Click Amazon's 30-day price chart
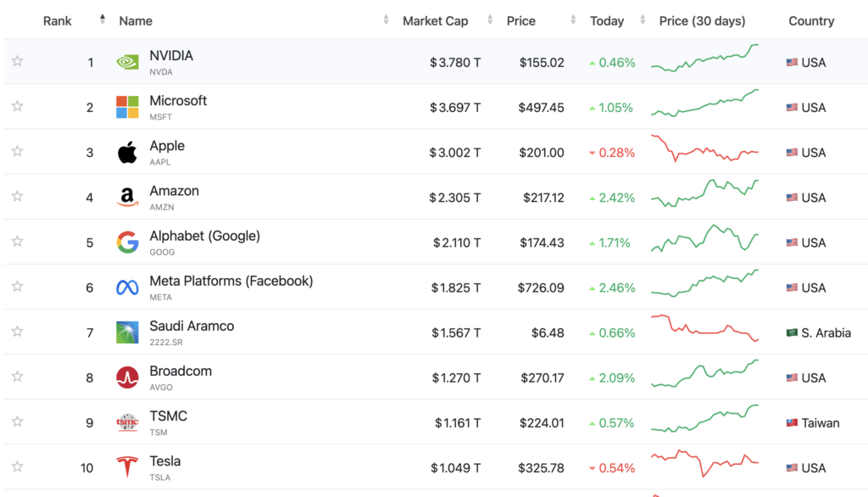868x497 pixels. [x=703, y=197]
